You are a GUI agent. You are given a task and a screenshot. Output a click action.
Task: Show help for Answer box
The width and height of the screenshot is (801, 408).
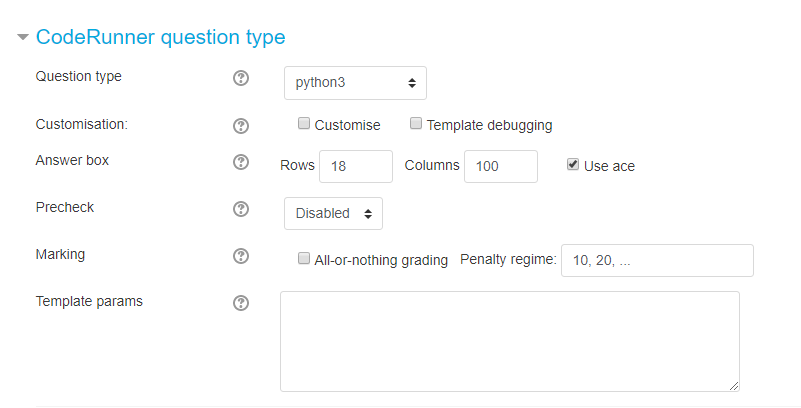tap(241, 162)
